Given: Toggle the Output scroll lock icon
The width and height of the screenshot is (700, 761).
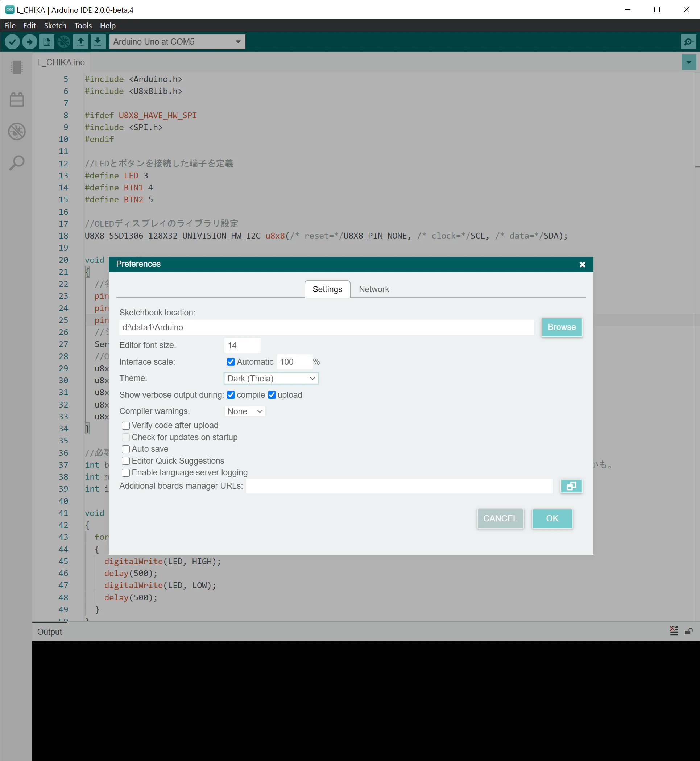Looking at the screenshot, I should [x=689, y=631].
